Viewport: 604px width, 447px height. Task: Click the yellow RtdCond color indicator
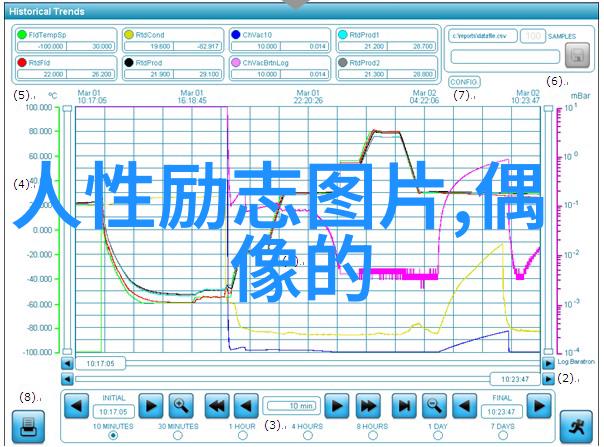tap(129, 35)
